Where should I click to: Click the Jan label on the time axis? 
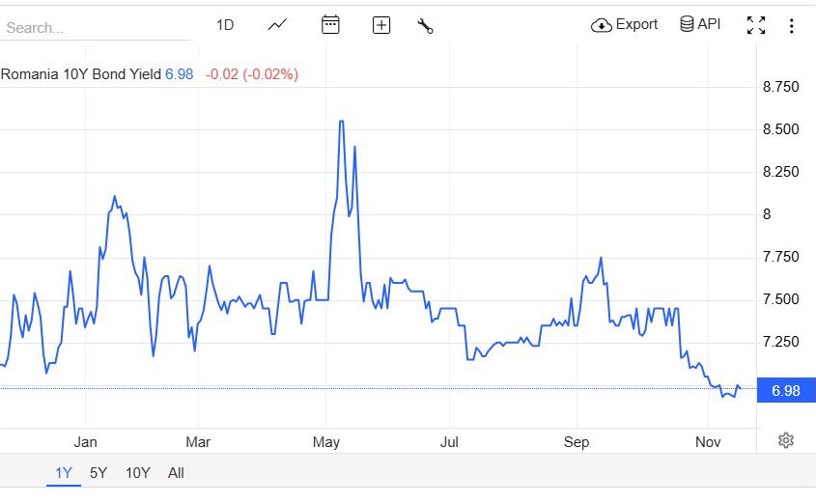point(86,442)
